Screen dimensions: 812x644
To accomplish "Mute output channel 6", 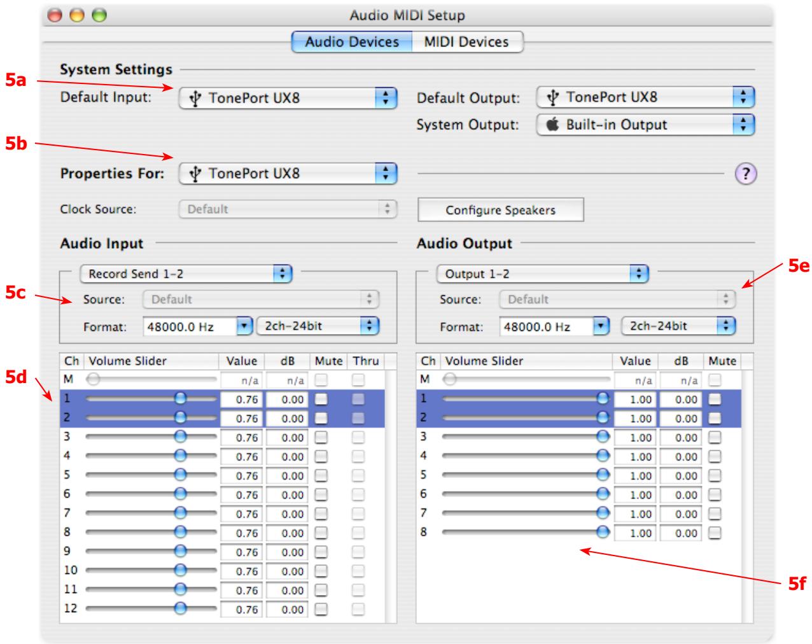I will (x=715, y=495).
